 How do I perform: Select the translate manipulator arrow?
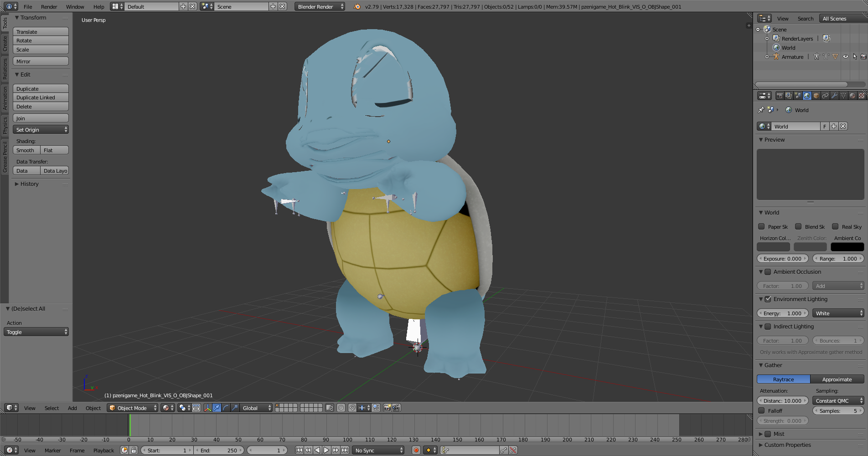[217, 408]
